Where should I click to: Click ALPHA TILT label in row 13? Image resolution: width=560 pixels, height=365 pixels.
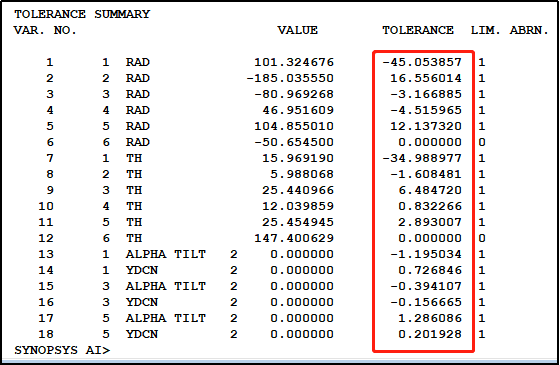tap(166, 254)
